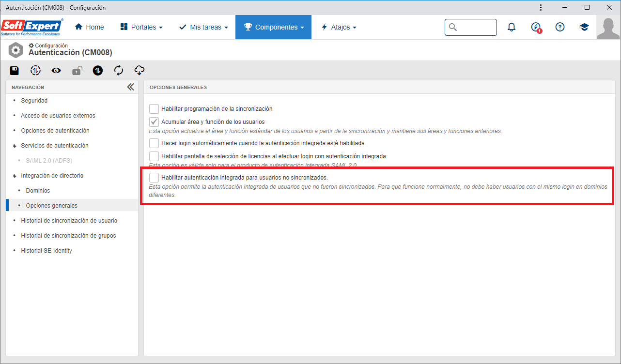The image size is (621, 364).
Task: Uncheck 'Acumular área y función de los usuarios'
Action: (x=154, y=121)
